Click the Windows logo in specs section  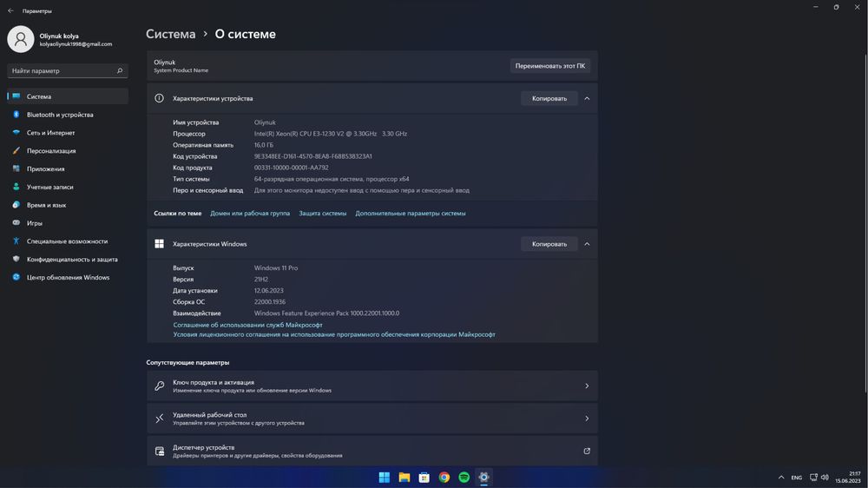point(159,244)
